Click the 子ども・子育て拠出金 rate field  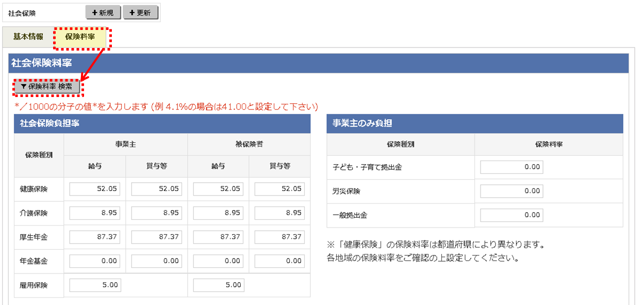[x=513, y=167]
